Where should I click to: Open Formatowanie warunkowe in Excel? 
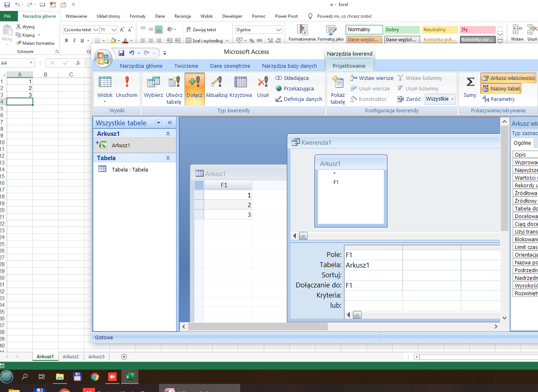click(x=302, y=32)
